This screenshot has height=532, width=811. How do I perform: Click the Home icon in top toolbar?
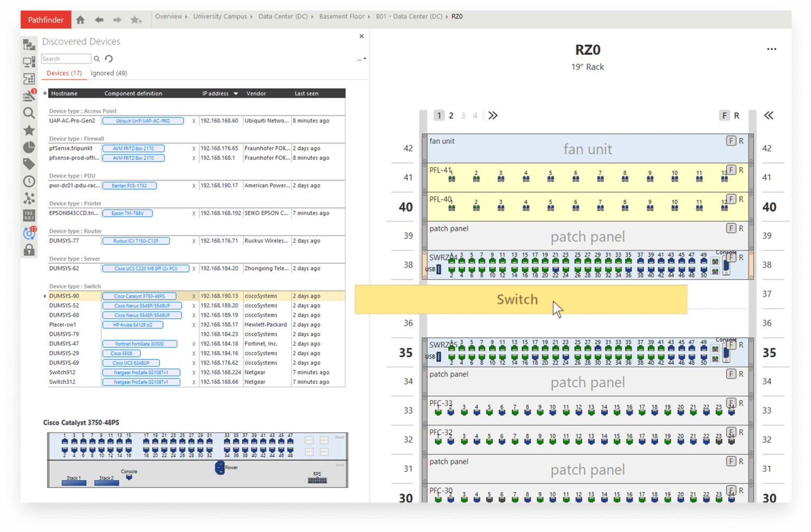(x=80, y=20)
